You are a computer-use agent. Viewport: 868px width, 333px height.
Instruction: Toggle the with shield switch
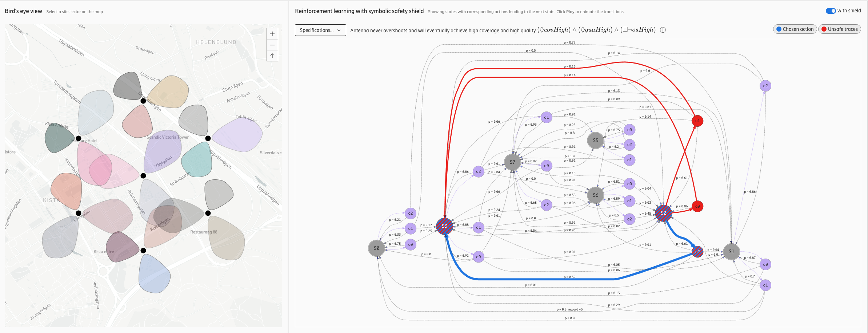[831, 11]
